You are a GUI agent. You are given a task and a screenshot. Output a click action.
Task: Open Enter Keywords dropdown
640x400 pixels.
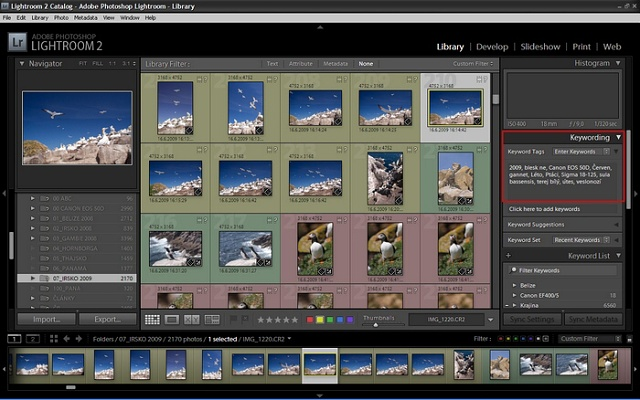(581, 151)
